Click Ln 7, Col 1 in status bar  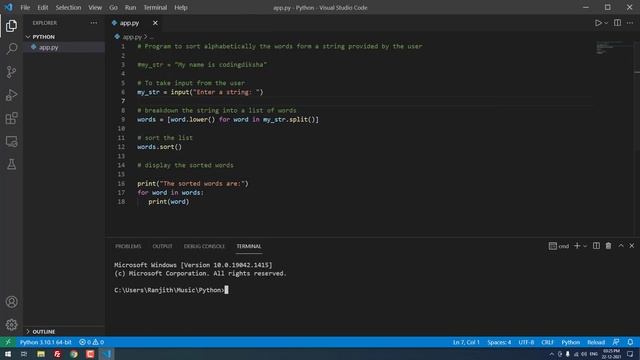tap(466, 342)
